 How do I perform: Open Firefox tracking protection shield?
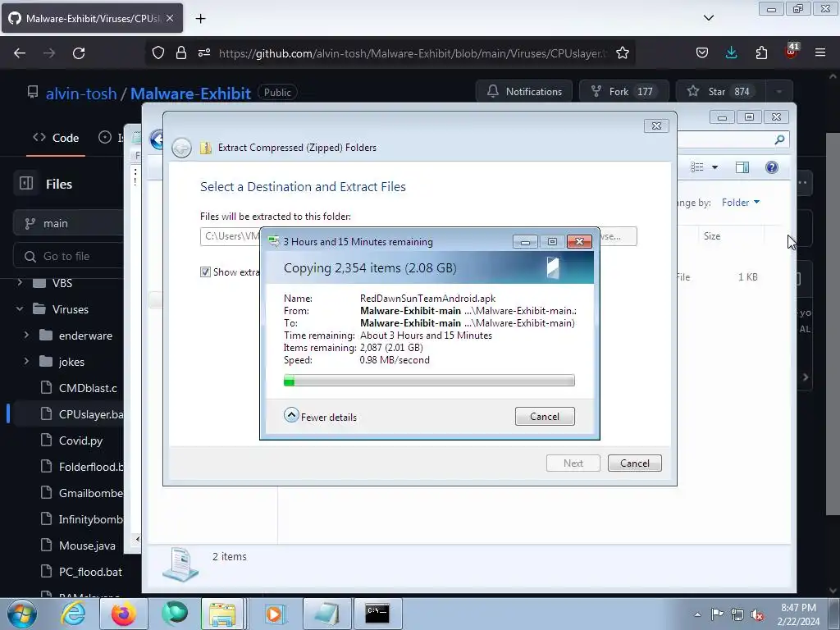pos(158,53)
